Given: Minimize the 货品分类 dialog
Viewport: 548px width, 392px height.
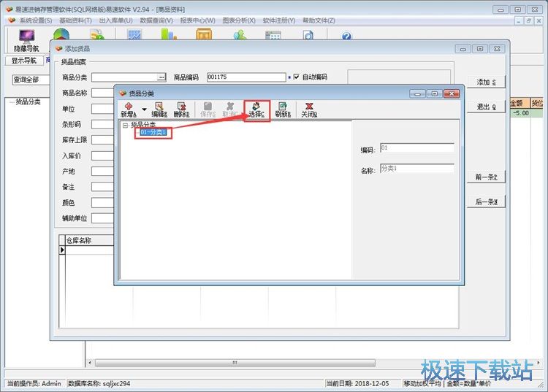Looking at the screenshot, I should pyautogui.click(x=417, y=94).
